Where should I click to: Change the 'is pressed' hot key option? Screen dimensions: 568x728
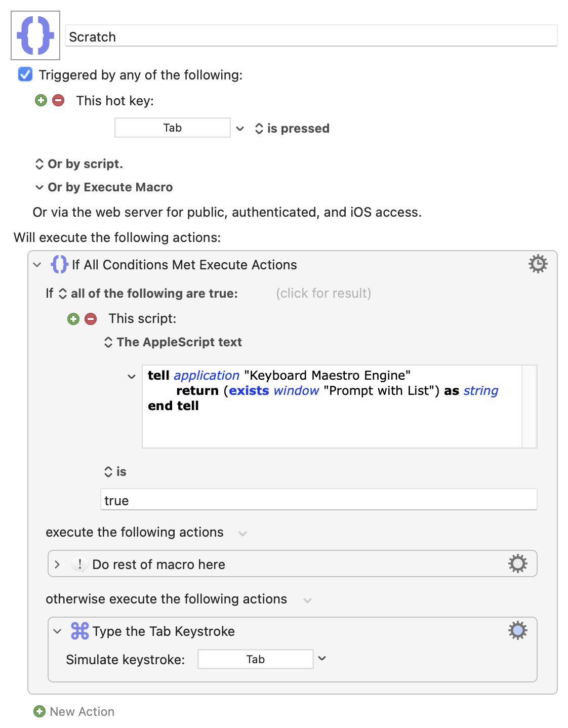tap(292, 129)
